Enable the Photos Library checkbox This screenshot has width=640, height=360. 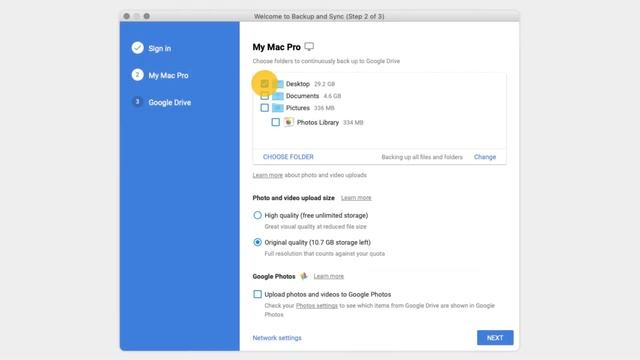[276, 122]
